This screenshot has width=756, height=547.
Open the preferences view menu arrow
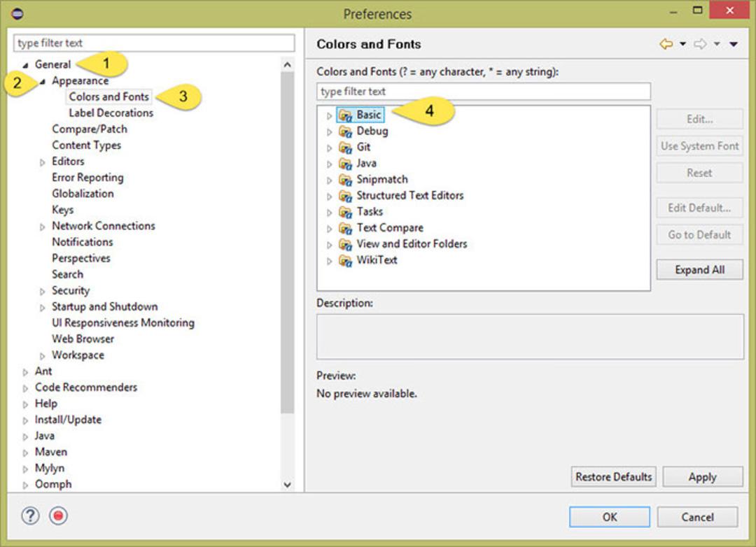734,44
